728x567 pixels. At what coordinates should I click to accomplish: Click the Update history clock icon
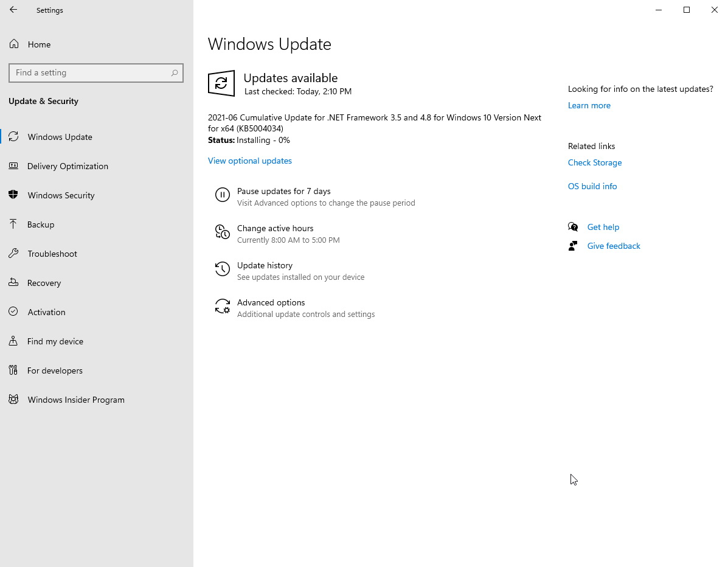[x=223, y=269]
